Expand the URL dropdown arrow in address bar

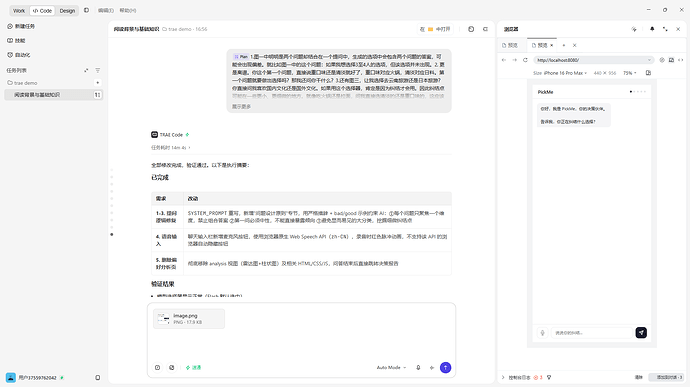tap(649, 60)
